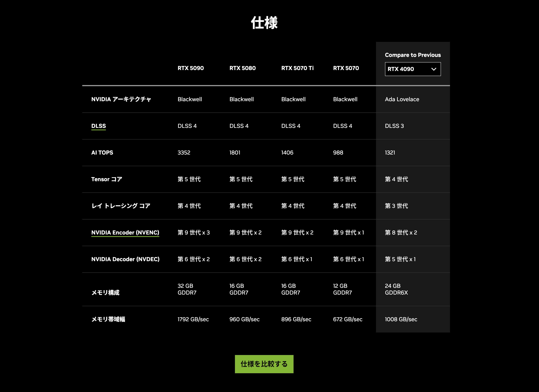Click the NVIDIA Decoder (NVDEC) row label
The height and width of the screenshot is (392, 539).
click(x=125, y=259)
